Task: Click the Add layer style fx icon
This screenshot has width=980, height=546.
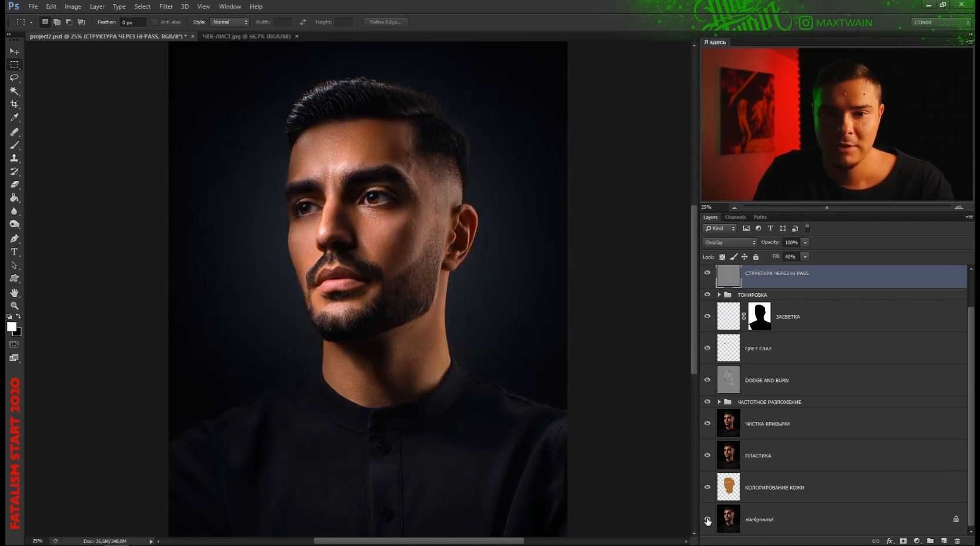Action: click(x=890, y=541)
